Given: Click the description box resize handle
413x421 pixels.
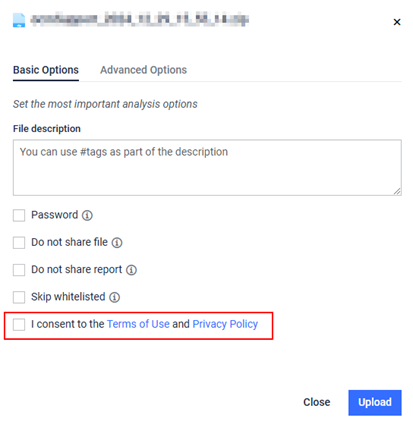Looking at the screenshot, I should [x=397, y=191].
